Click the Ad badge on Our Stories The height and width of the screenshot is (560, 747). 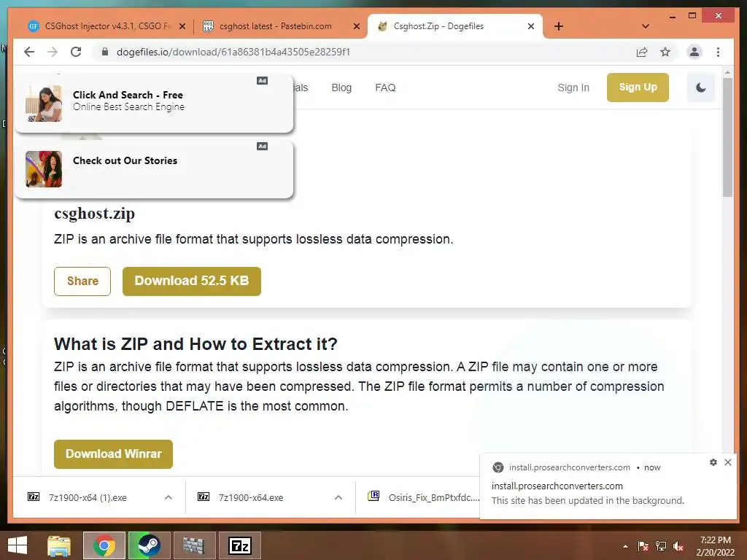262,146
